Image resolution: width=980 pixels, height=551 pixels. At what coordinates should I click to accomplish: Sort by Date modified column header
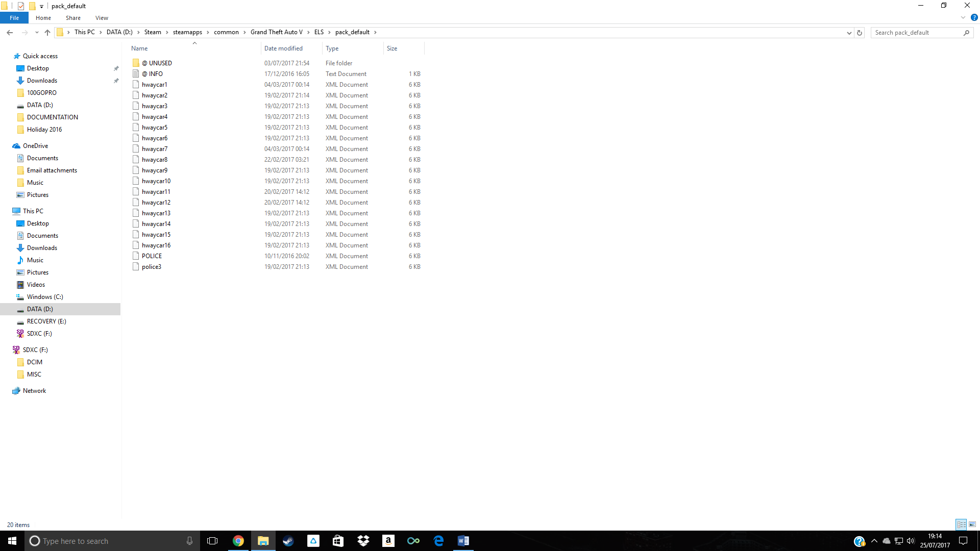[283, 48]
